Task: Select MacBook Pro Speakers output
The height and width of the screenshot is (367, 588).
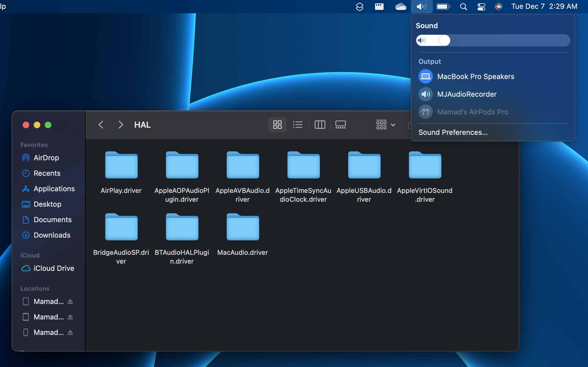Action: (475, 77)
